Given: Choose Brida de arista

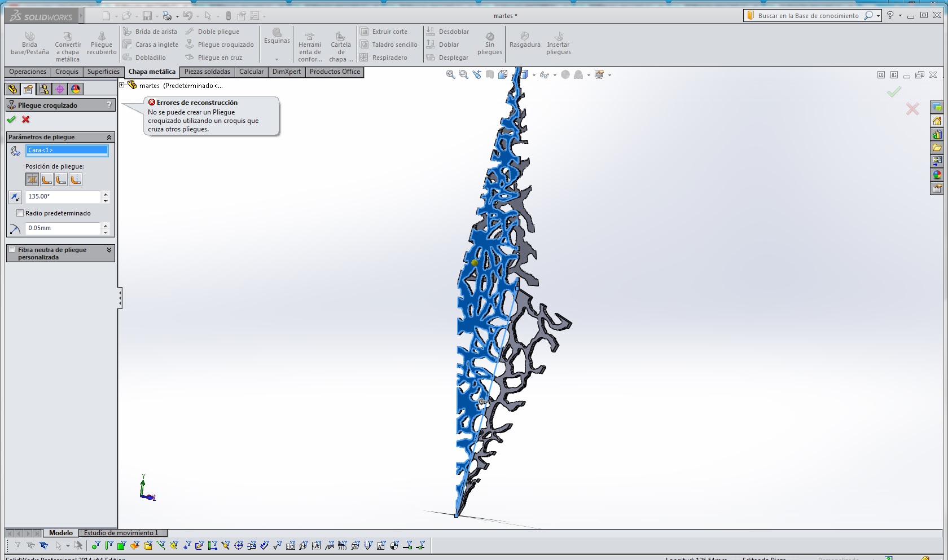Looking at the screenshot, I should (150, 32).
